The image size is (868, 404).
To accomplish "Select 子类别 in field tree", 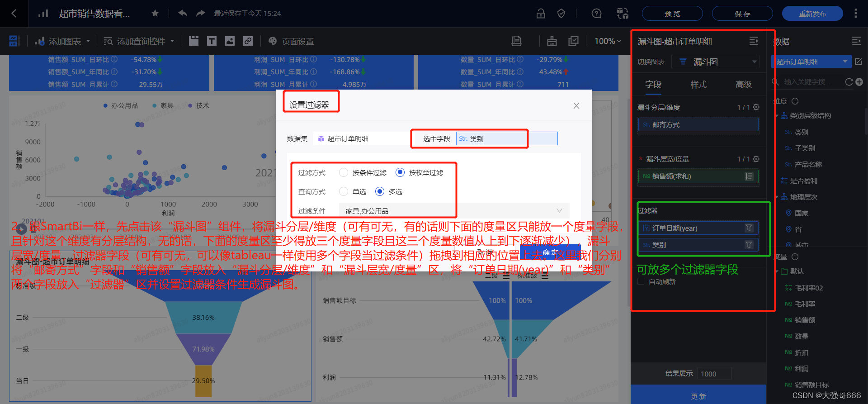I will (805, 148).
